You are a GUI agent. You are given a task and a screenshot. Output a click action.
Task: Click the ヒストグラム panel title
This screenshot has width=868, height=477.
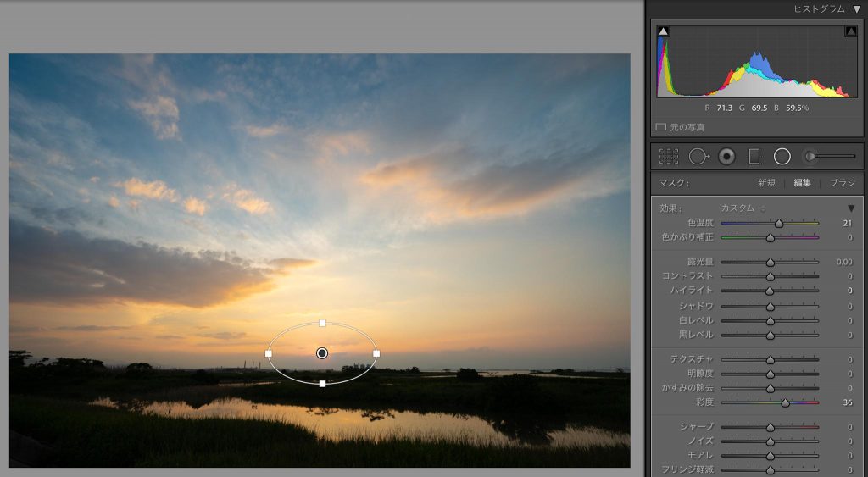819,8
